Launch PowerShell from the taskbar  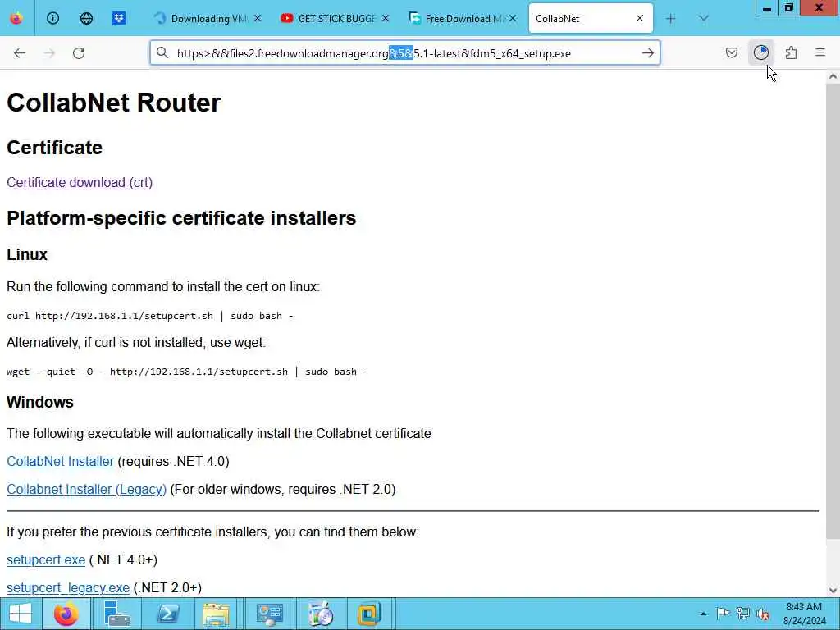167,614
